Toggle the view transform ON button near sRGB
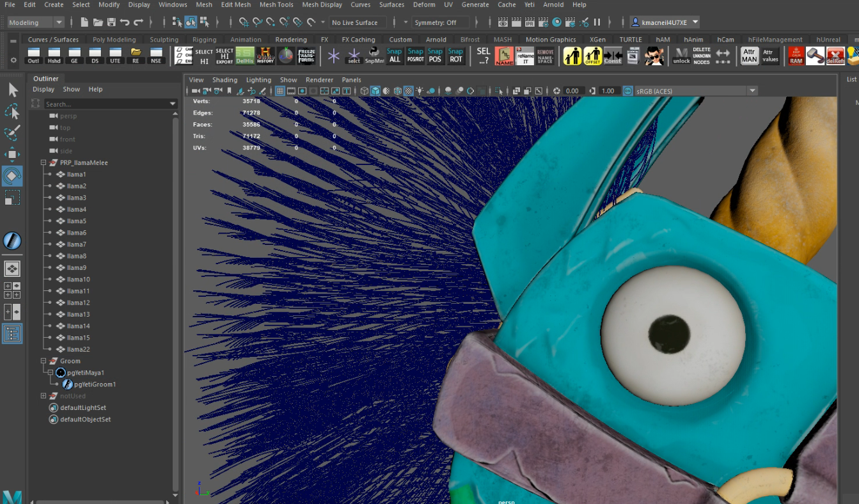 pyautogui.click(x=628, y=91)
